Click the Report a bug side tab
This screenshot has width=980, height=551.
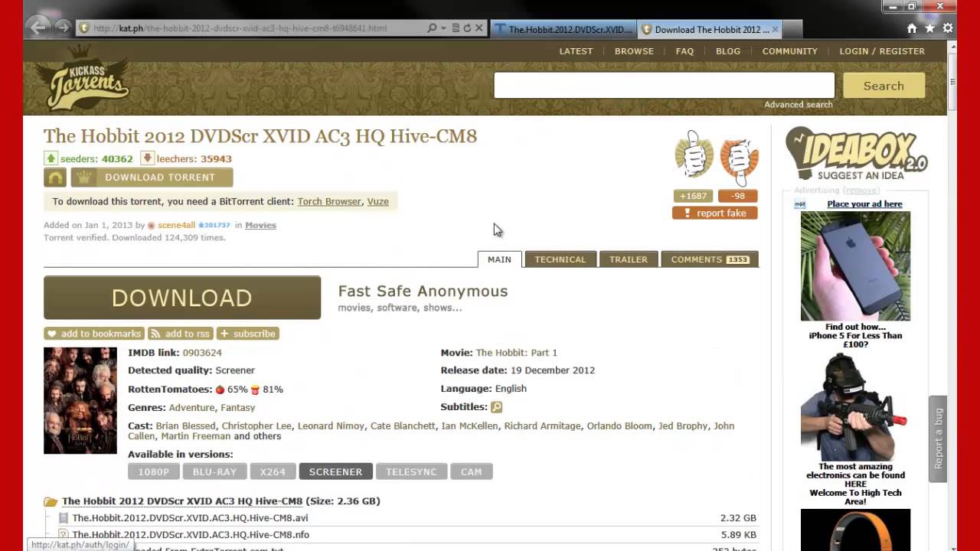tap(938, 439)
